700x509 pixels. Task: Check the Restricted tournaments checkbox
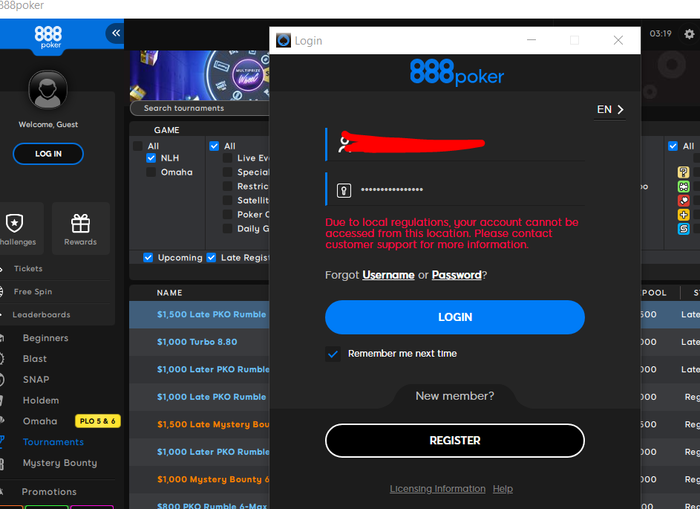tap(228, 186)
